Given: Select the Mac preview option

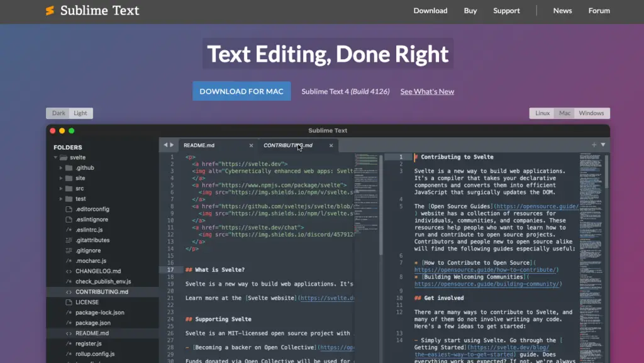Looking at the screenshot, I should (x=565, y=113).
